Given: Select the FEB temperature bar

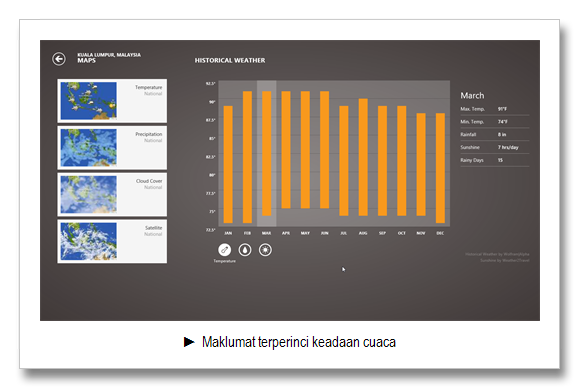Looking at the screenshot, I should coord(247,157).
